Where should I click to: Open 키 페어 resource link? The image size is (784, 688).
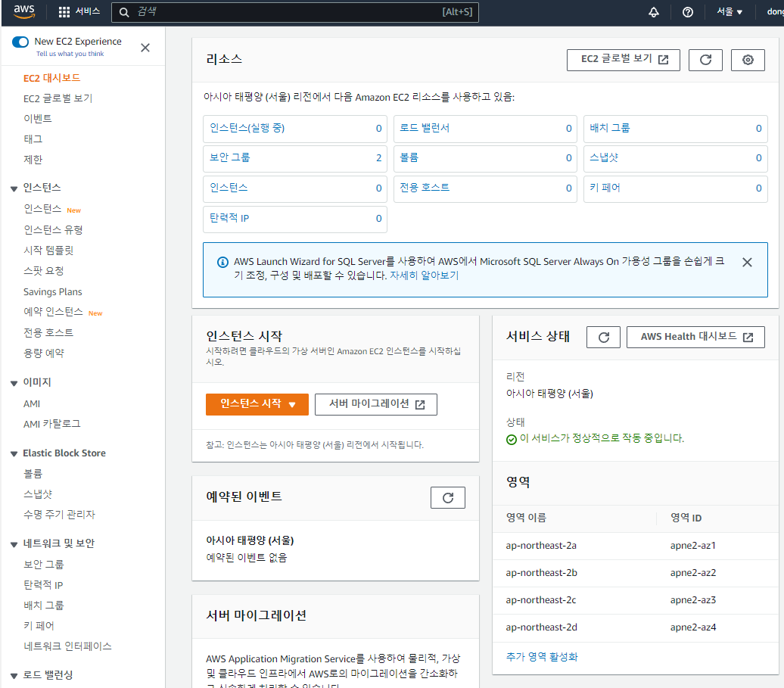(x=605, y=188)
